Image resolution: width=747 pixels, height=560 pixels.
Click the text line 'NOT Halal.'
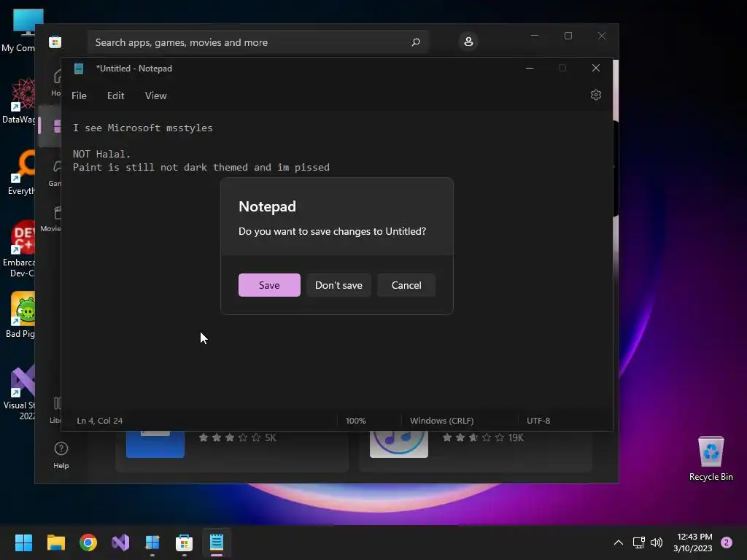coord(101,155)
